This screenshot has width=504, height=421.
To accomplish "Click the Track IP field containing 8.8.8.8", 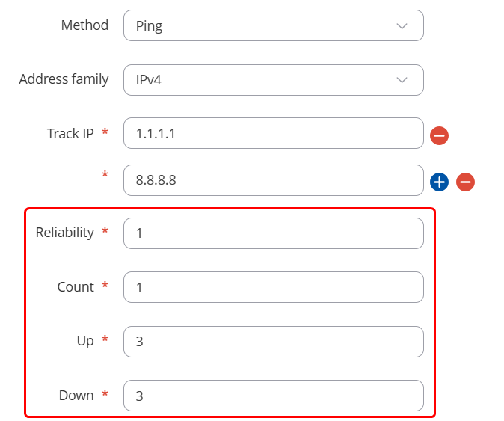I will 273,180.
